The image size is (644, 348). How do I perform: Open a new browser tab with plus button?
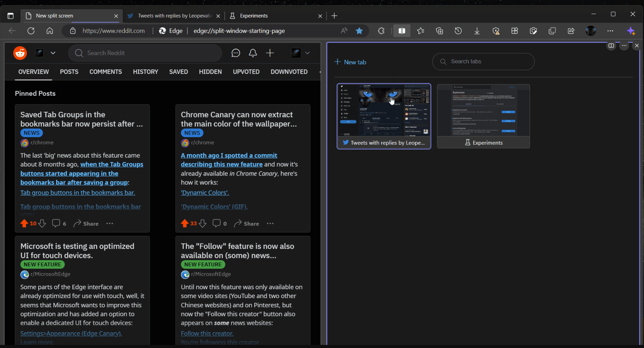pos(334,16)
